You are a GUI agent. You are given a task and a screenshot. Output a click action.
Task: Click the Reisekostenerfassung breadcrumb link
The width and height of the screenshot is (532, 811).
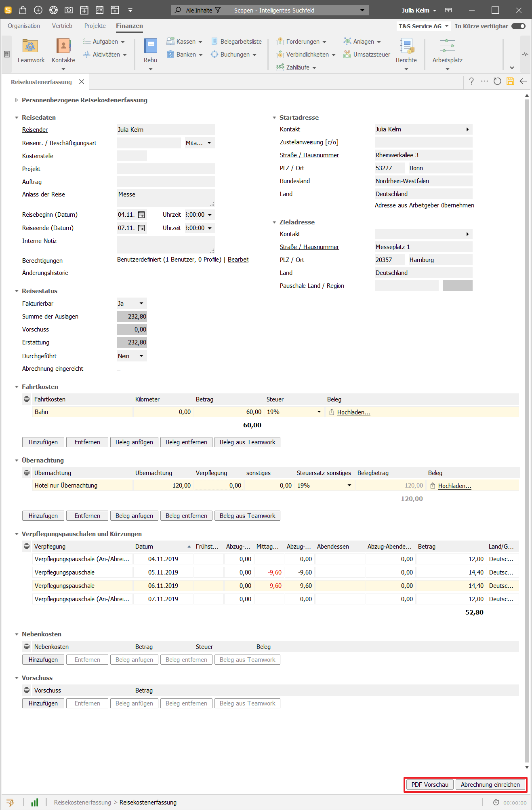click(x=82, y=803)
